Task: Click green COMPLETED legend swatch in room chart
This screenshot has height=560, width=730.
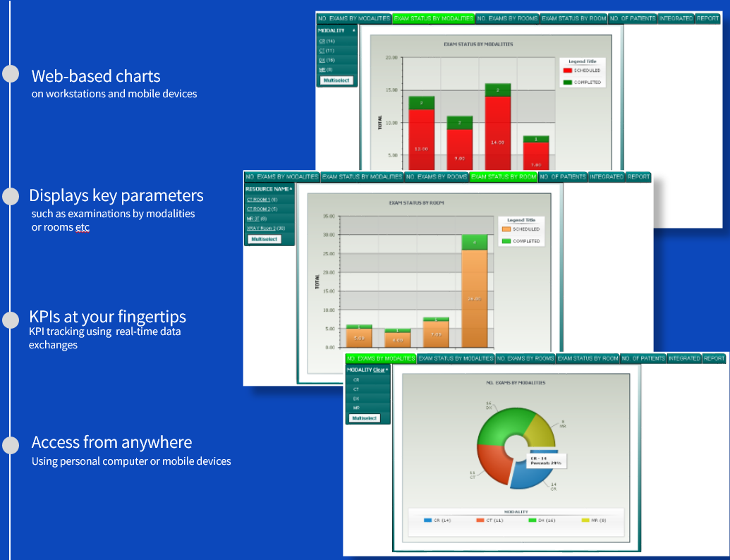Action: click(506, 241)
